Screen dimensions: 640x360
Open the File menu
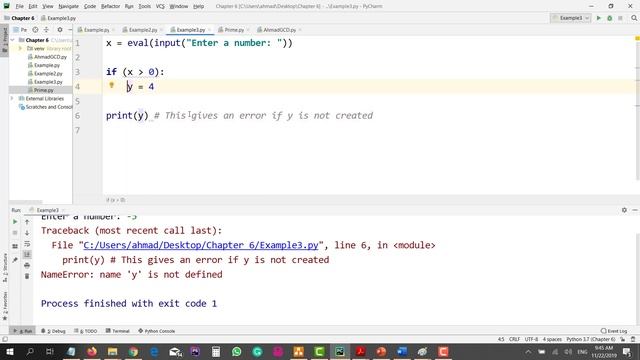[x=19, y=7]
